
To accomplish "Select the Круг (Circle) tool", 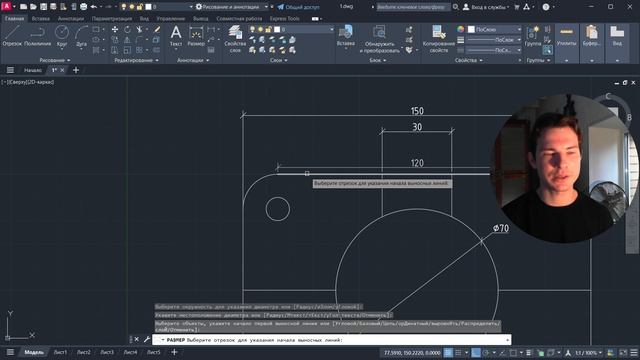I will (62, 36).
